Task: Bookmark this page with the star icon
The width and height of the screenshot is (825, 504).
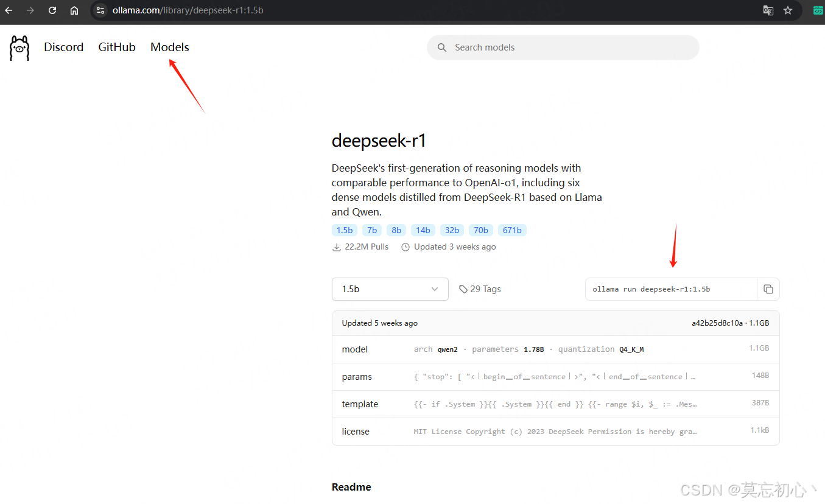Action: point(788,10)
